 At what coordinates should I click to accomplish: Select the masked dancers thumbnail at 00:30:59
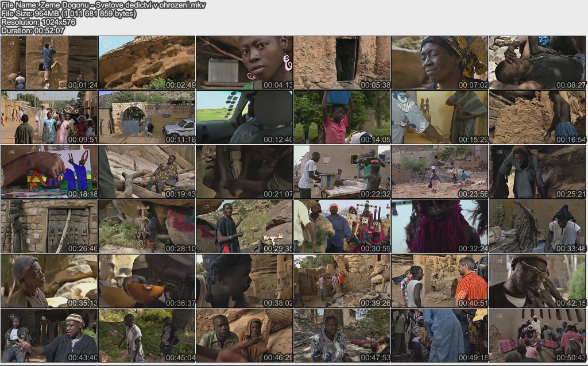click(342, 226)
